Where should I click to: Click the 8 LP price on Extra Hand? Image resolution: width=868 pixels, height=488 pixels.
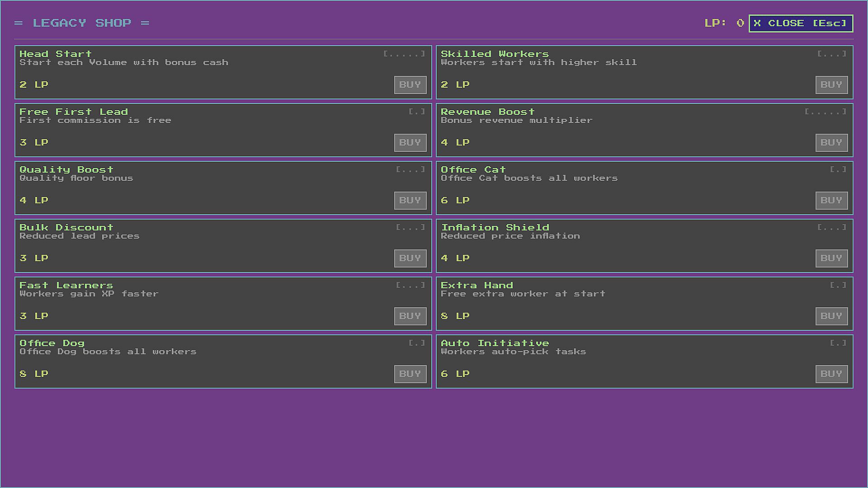(x=455, y=316)
